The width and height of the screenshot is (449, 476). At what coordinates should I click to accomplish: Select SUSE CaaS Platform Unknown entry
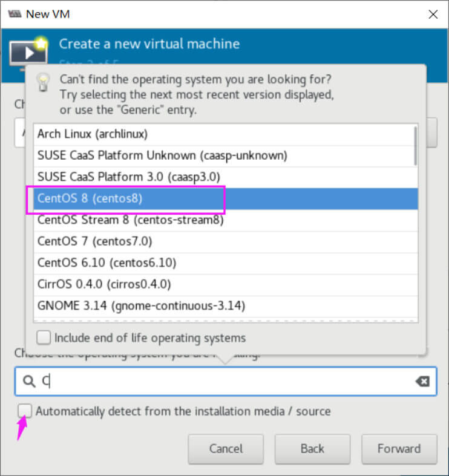(x=226, y=156)
